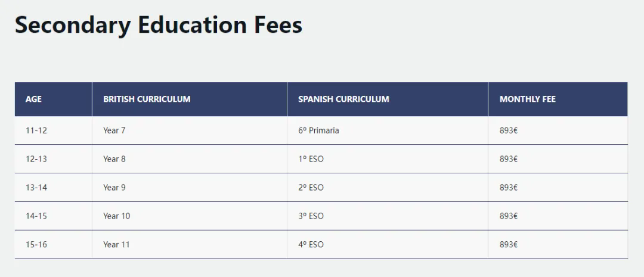The height and width of the screenshot is (277, 644).
Task: Click the BRITISH CURRICULUM column header
Action: (x=190, y=99)
